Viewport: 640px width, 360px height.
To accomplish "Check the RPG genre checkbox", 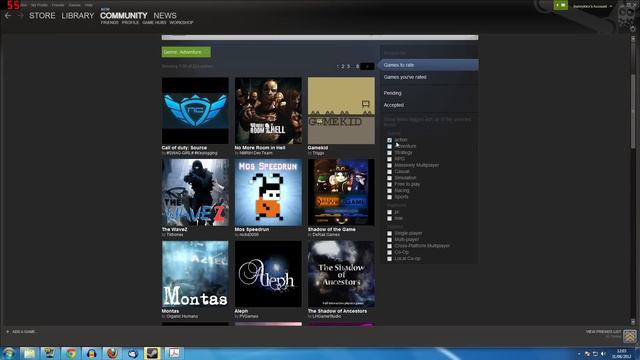I will pos(389,159).
